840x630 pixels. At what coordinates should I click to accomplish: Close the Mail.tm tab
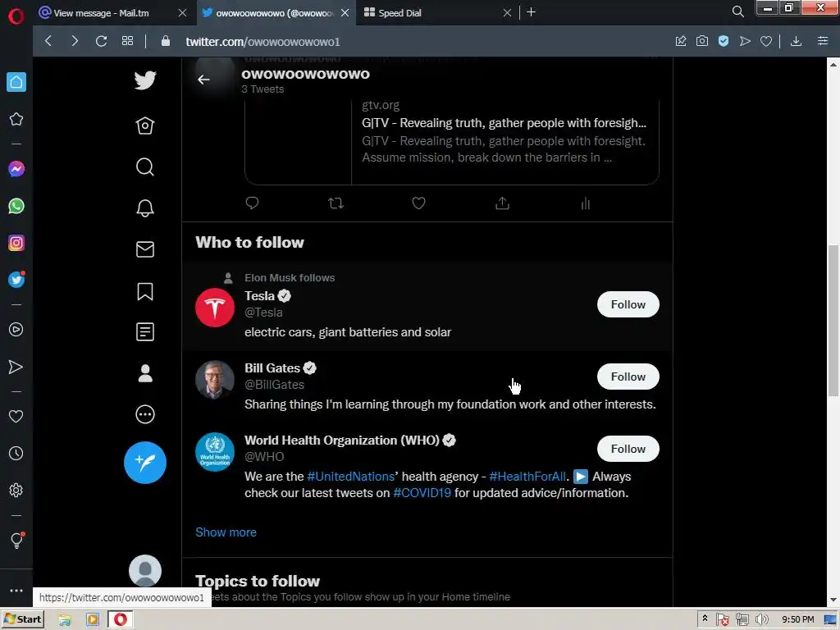(182, 13)
